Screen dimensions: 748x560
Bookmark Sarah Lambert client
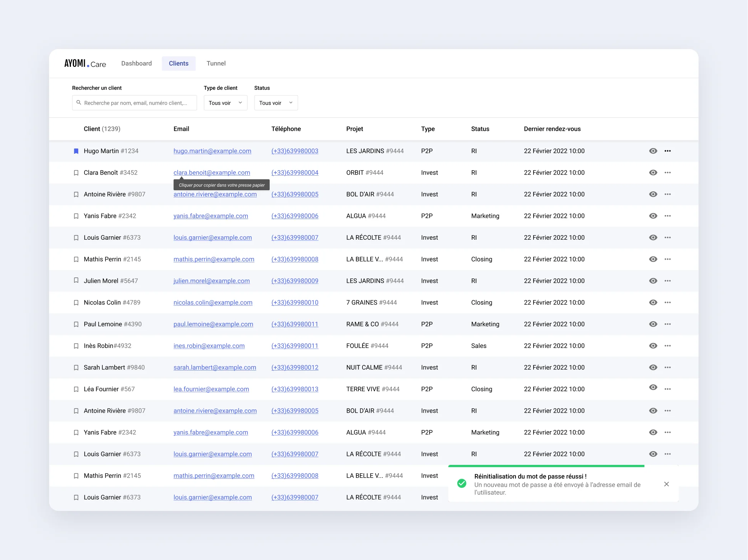76,368
